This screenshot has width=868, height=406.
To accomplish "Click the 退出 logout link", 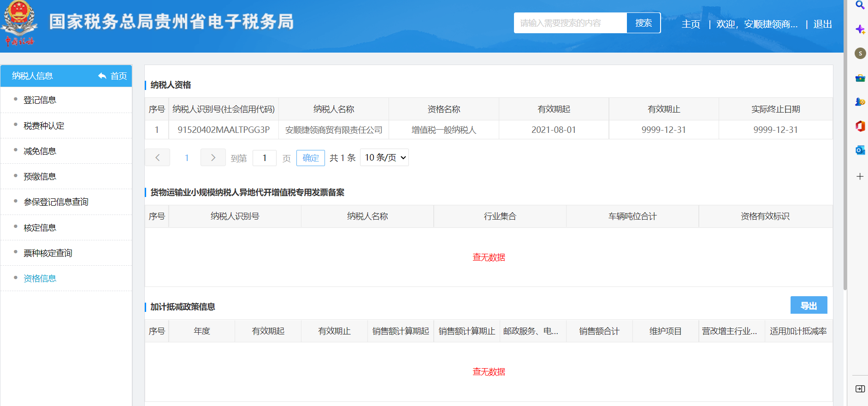I will (822, 24).
